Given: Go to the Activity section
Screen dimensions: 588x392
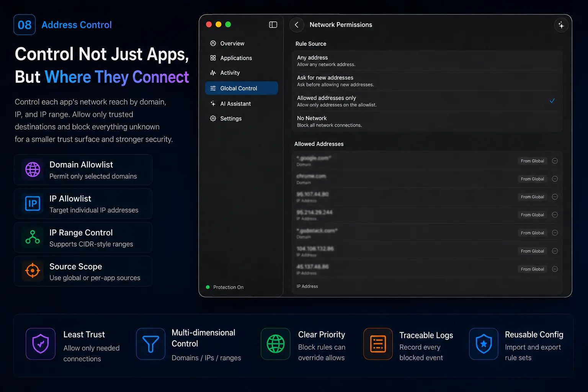Looking at the screenshot, I should pyautogui.click(x=242, y=73).
